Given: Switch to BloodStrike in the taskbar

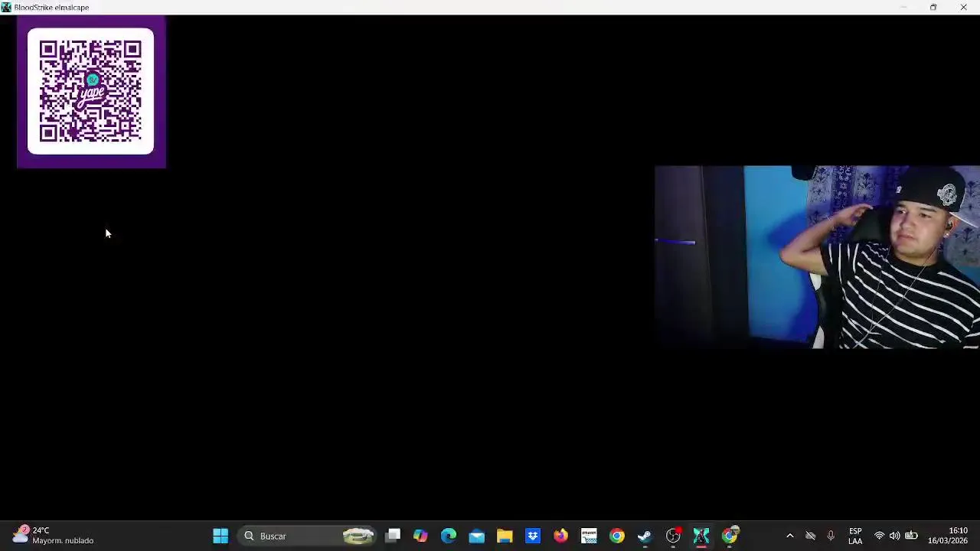Looking at the screenshot, I should [701, 536].
